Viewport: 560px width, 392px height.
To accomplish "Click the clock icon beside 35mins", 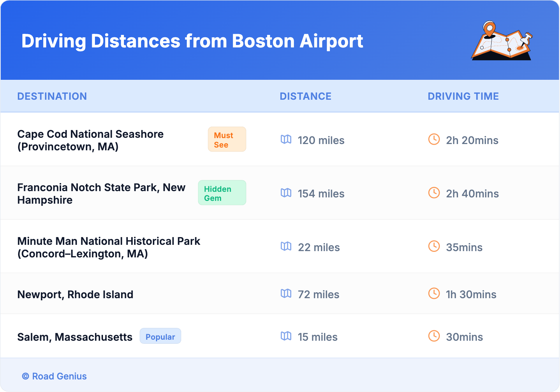I will (x=434, y=247).
